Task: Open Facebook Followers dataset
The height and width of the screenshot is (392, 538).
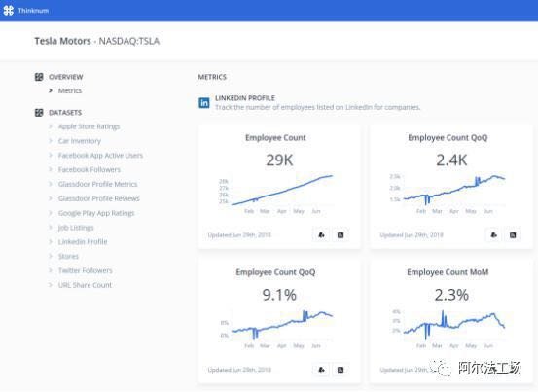Action: (x=90, y=170)
